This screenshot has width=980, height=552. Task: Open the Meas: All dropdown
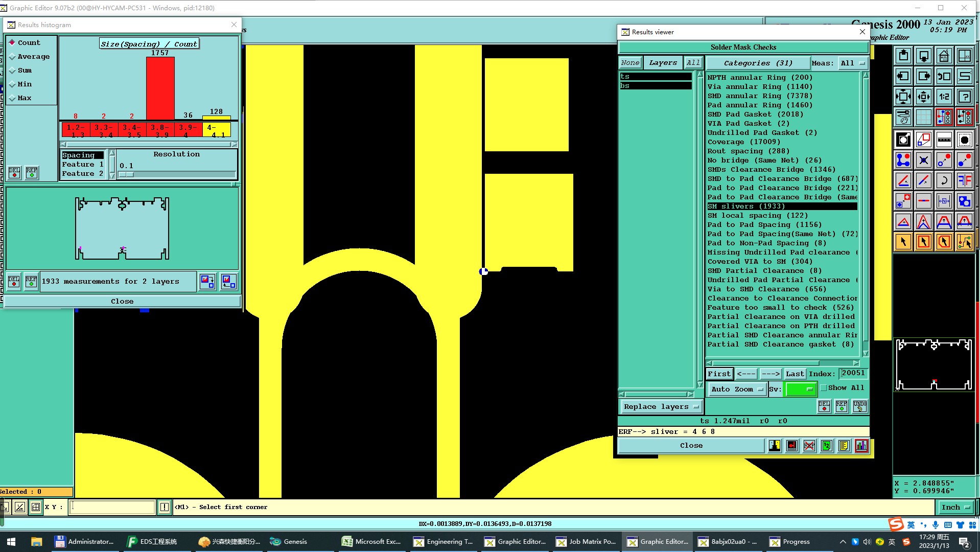pos(853,63)
